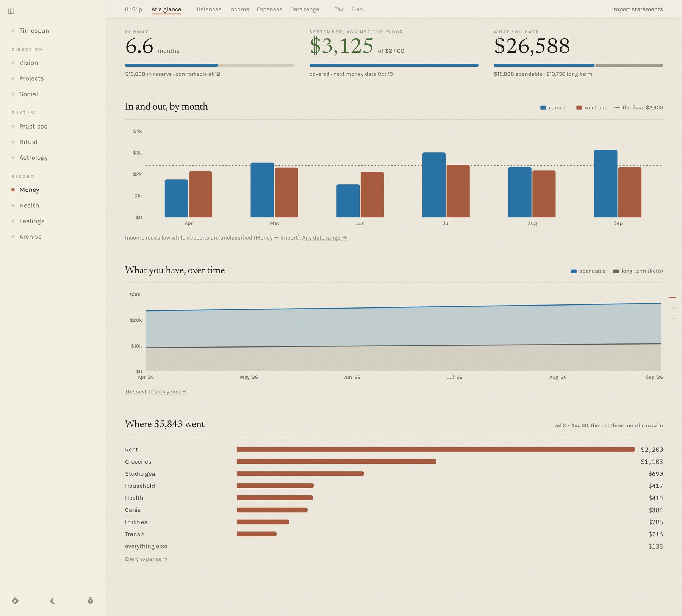Viewport: 682px width, 616px height.
Task: Click the went out legend swatch
Action: click(579, 108)
